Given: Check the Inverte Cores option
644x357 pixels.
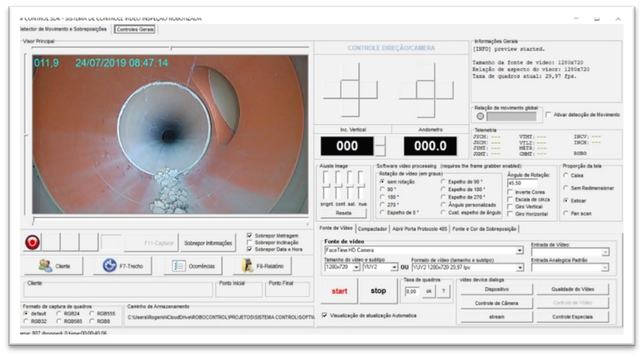Looking at the screenshot, I should pos(510,192).
